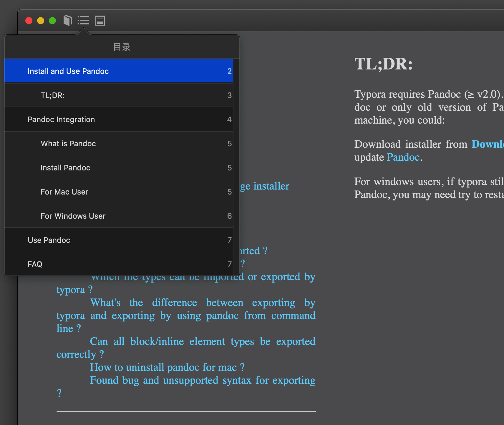Open the difference between exporting link
504x425 pixels.
coord(186,316)
